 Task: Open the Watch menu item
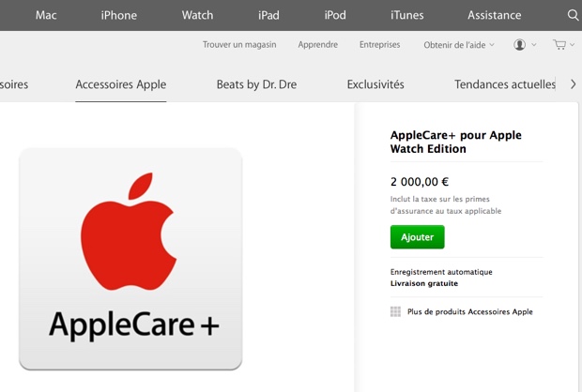(x=197, y=15)
